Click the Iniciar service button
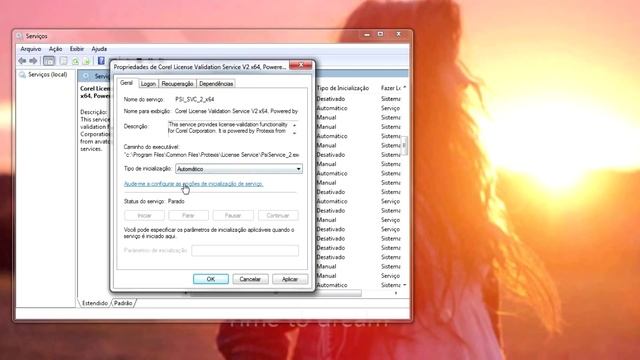This screenshot has height=360, width=640. (x=144, y=215)
